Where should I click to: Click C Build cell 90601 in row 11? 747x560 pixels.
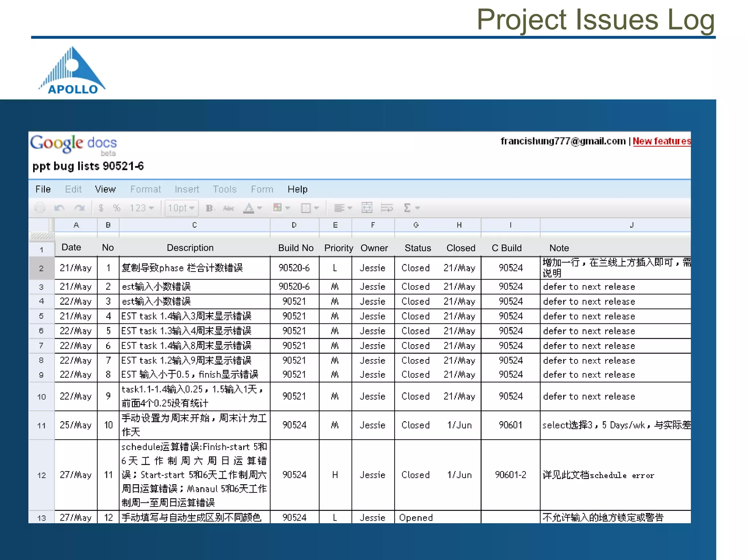(510, 425)
